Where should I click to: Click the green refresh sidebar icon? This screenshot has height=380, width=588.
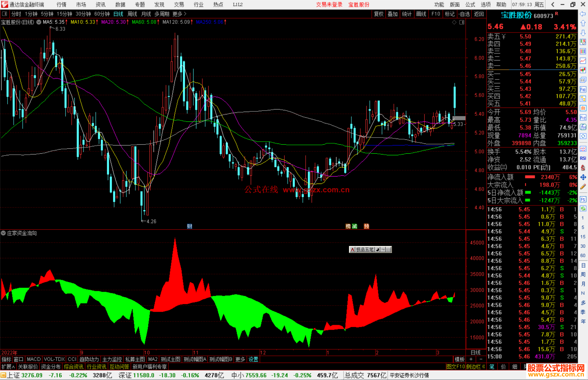583,208
